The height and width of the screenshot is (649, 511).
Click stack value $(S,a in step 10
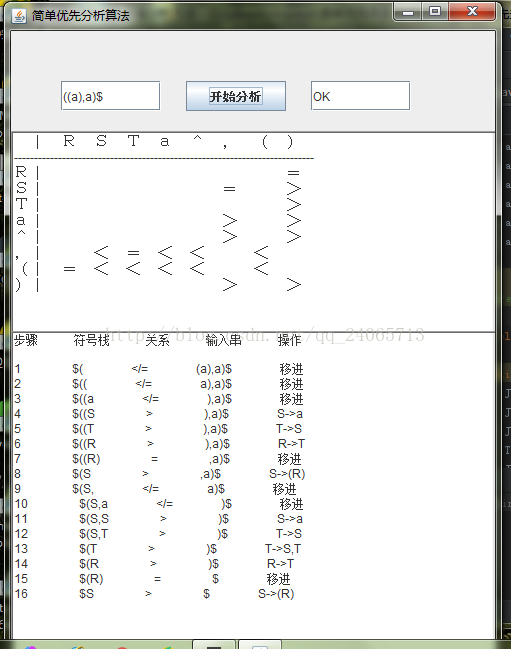tap(94, 504)
